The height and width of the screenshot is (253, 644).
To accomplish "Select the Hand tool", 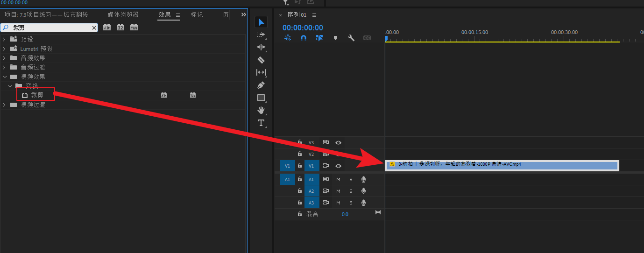I will coord(261,110).
